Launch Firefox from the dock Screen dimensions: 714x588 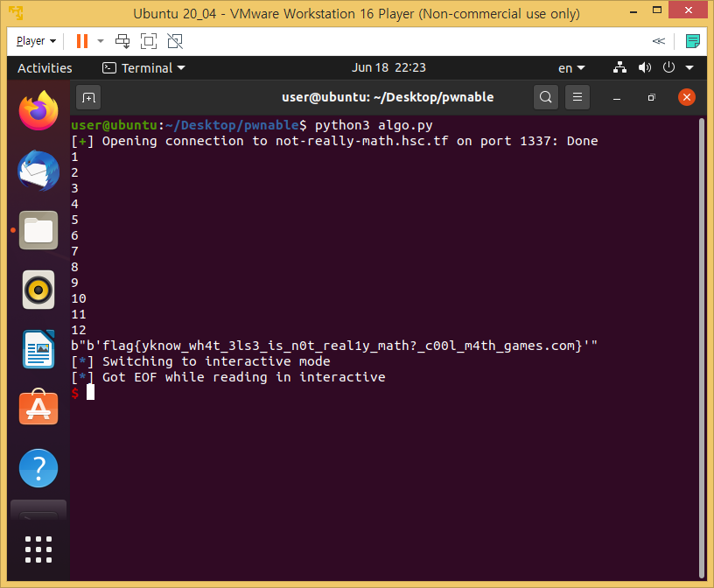[38, 110]
